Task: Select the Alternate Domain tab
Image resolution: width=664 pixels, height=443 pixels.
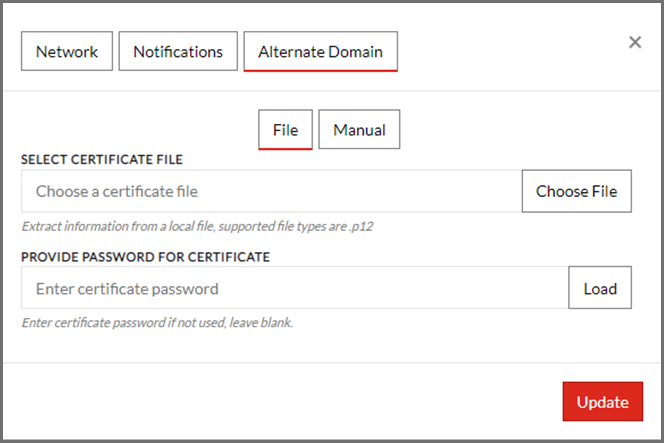Action: pyautogui.click(x=321, y=51)
